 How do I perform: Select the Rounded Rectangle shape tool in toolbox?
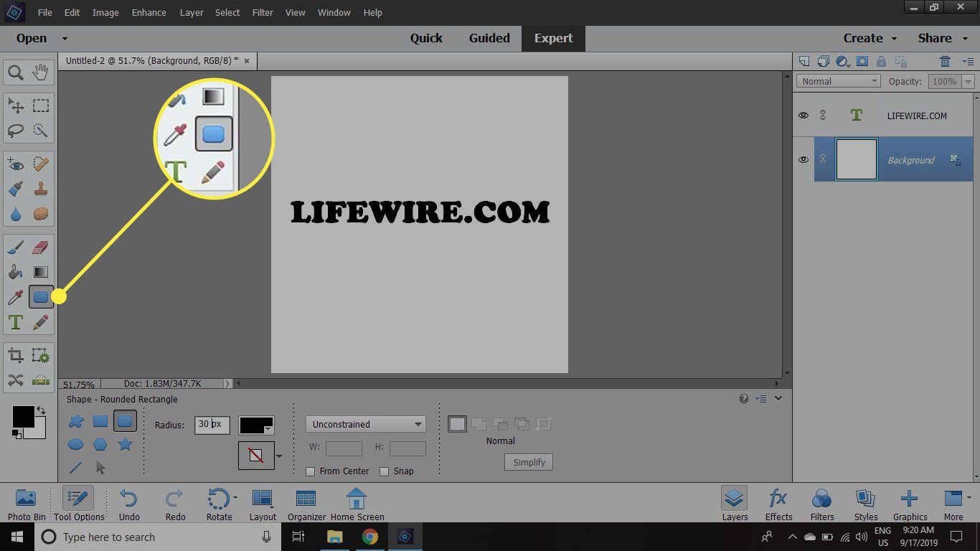click(41, 297)
